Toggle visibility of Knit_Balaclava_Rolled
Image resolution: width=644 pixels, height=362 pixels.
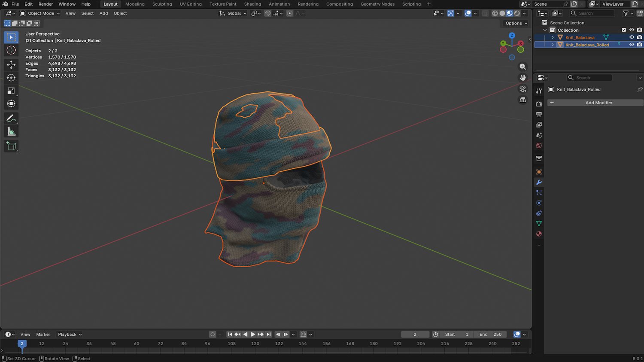pyautogui.click(x=632, y=45)
